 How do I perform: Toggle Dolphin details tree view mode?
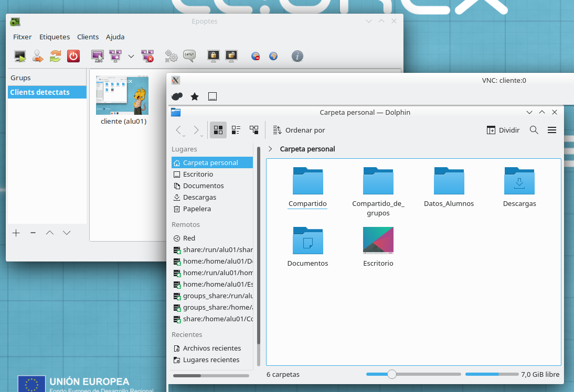coord(254,130)
